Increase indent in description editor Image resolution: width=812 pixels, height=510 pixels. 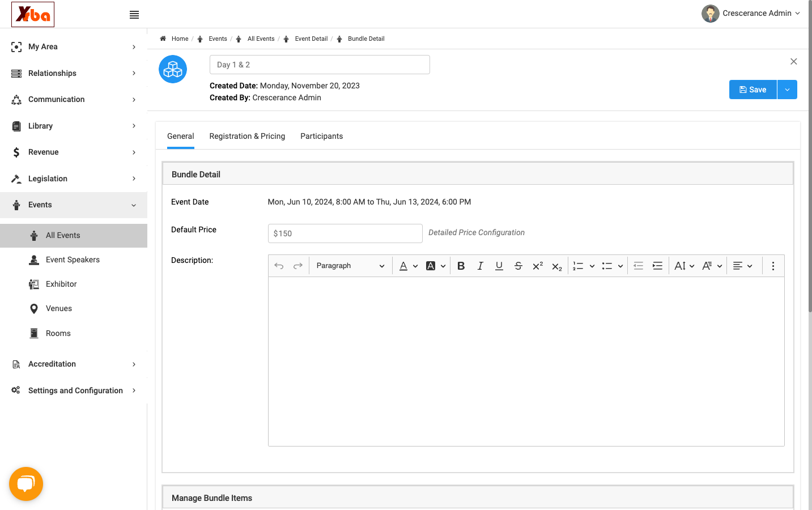[658, 266]
